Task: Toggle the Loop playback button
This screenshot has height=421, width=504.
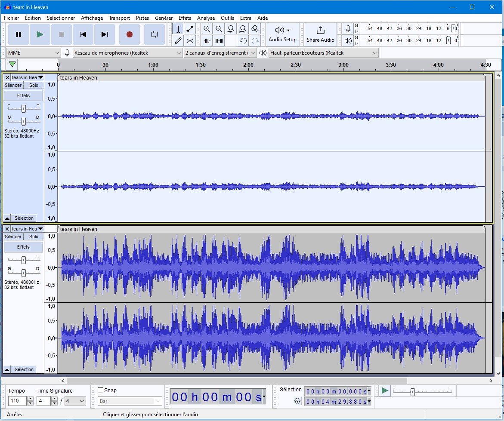Action: 154,34
